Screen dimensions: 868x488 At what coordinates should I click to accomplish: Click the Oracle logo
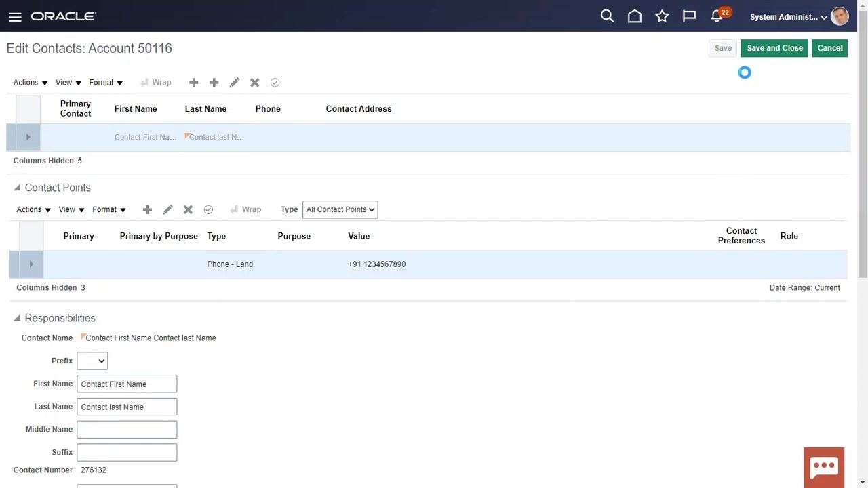pos(64,16)
